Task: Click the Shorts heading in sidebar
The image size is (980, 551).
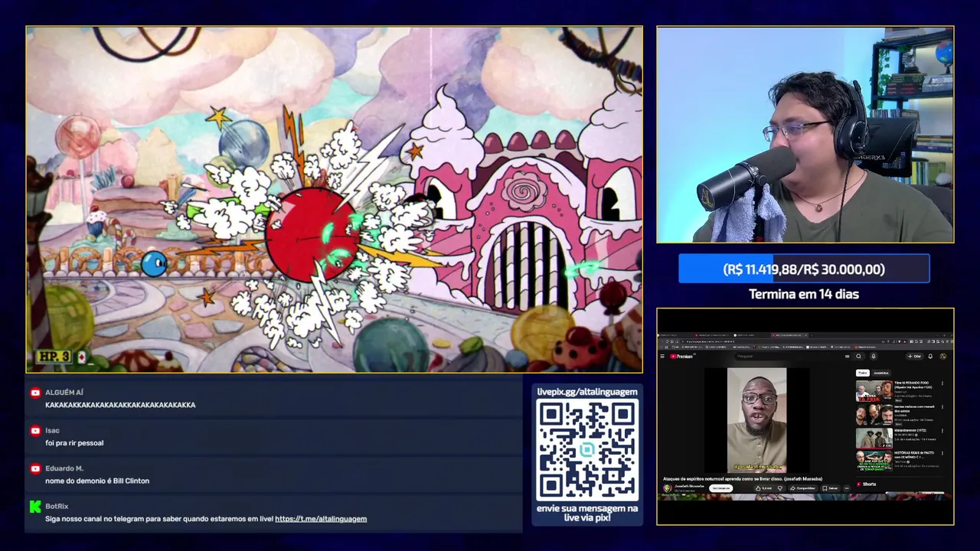Action: click(869, 484)
